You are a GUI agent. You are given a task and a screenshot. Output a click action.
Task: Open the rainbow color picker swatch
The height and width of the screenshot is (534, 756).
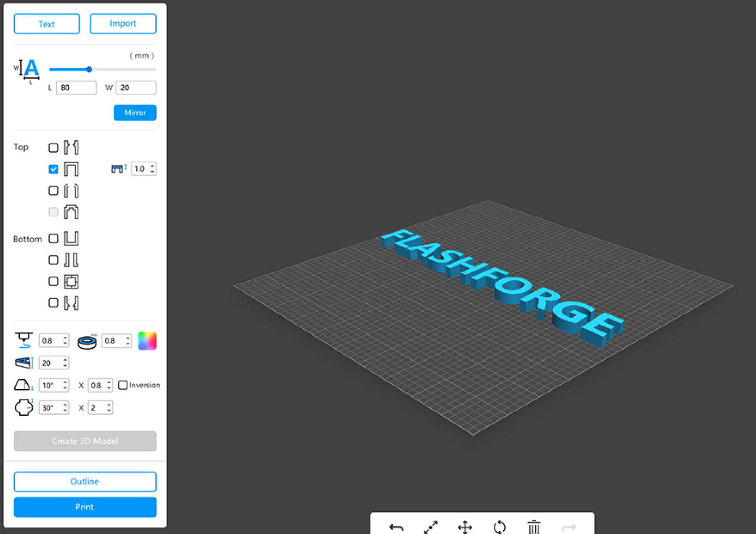click(x=147, y=341)
